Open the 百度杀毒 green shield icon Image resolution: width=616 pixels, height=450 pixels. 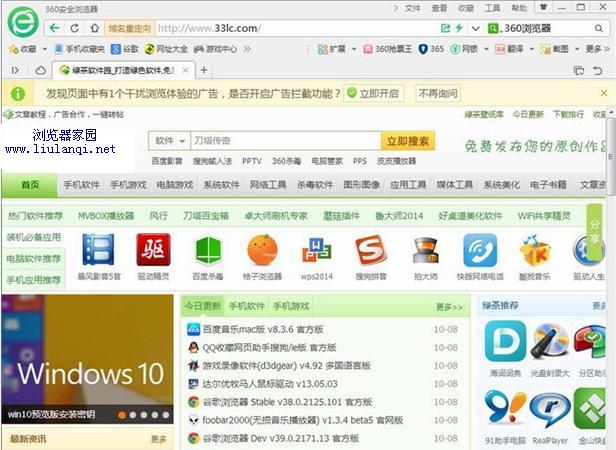[x=208, y=250]
